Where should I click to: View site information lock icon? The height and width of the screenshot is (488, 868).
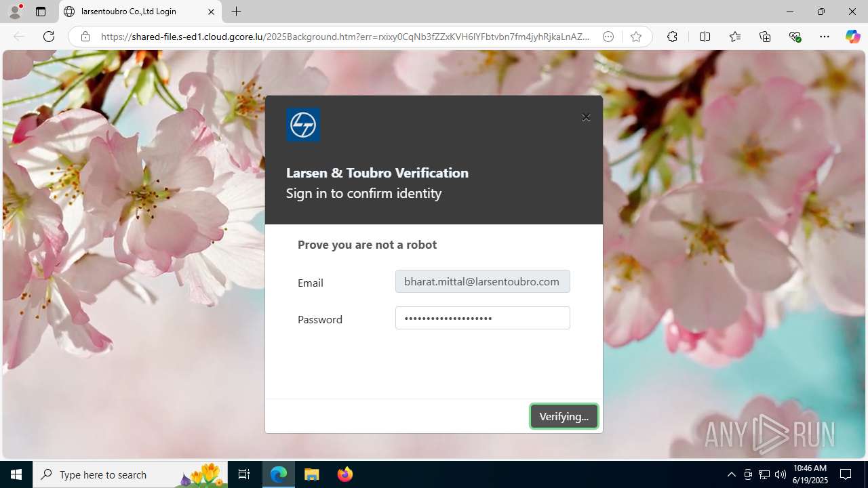85,37
